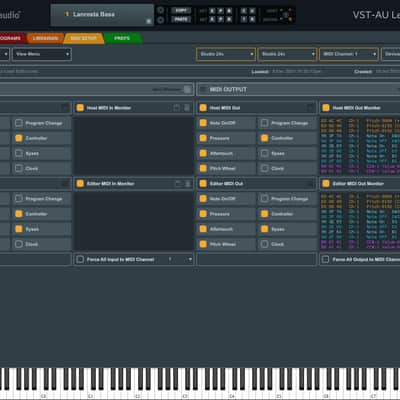Click the upper round icon left of the COPY button
This screenshot has height=400, width=400.
pos(160,10)
